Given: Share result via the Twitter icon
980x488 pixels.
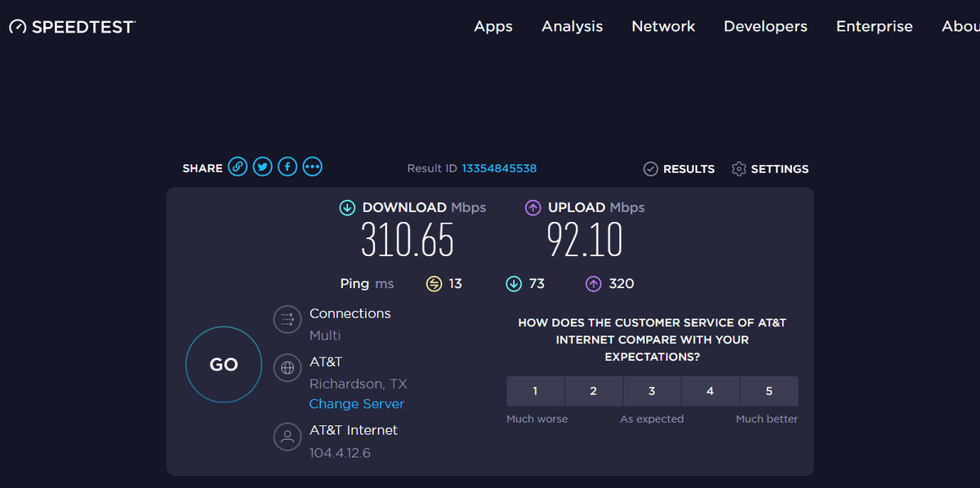Looking at the screenshot, I should pyautogui.click(x=262, y=166).
